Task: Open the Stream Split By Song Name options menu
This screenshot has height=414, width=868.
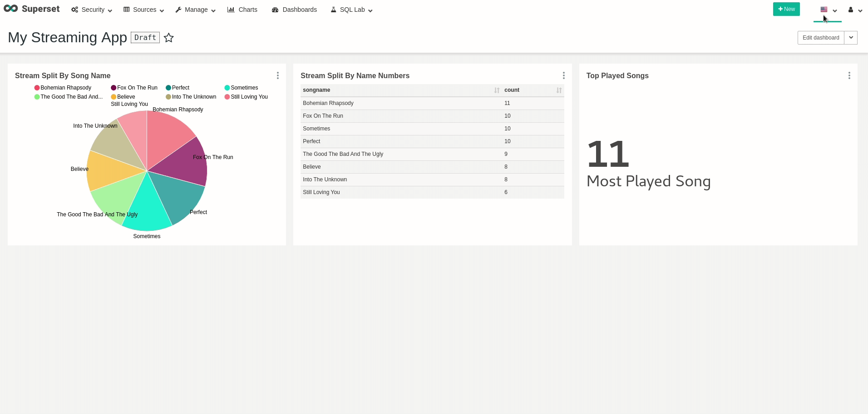Action: tap(278, 75)
